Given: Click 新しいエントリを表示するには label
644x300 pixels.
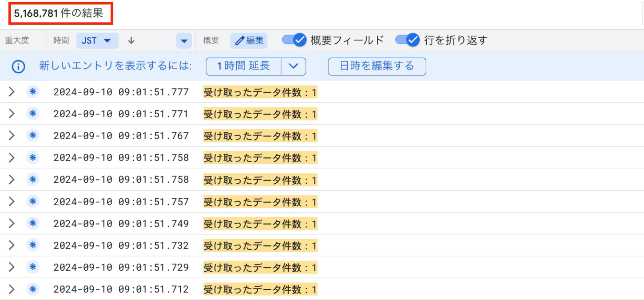Looking at the screenshot, I should coord(115,66).
